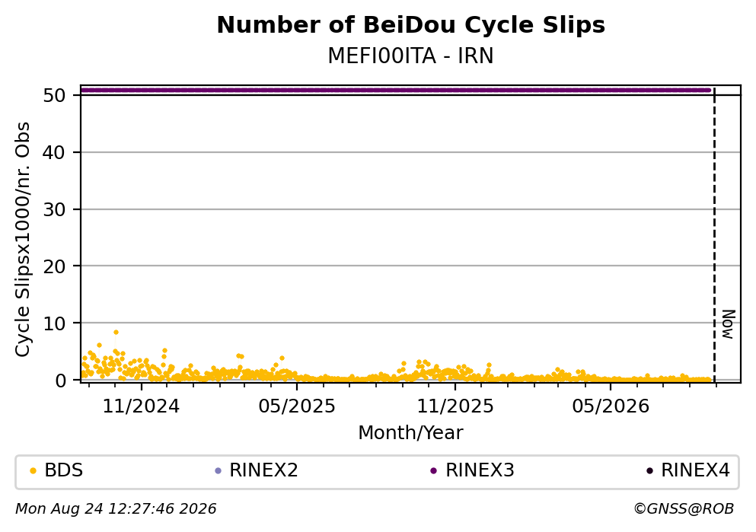Click the rotated Now label
The image size is (756, 532).
tap(728, 324)
